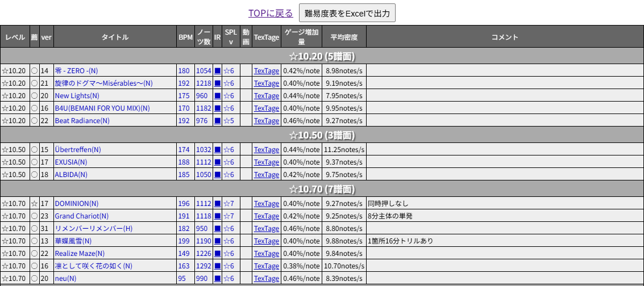Image resolution: width=644 pixels, height=286 pixels.
Task: Sort by ゲージ増加量 column header
Action: (x=301, y=37)
